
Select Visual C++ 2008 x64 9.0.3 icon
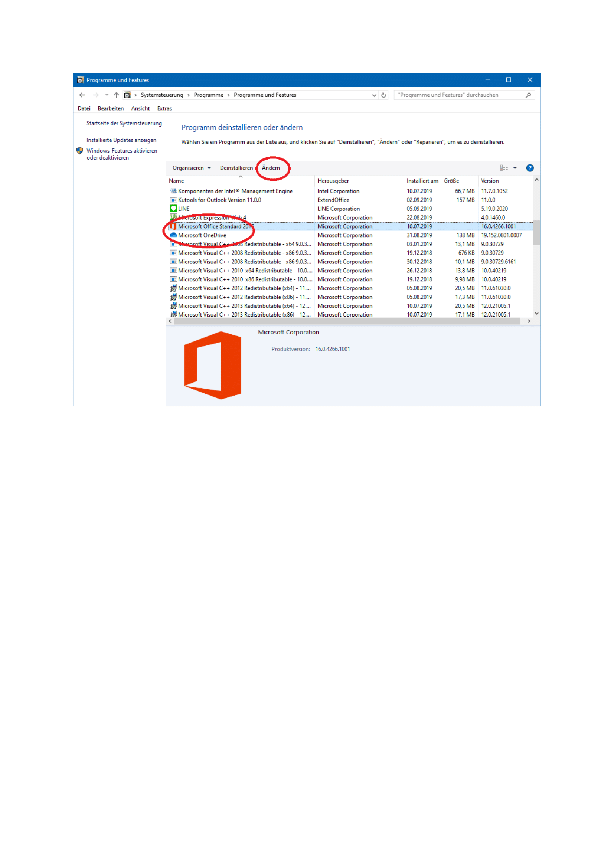(x=173, y=244)
